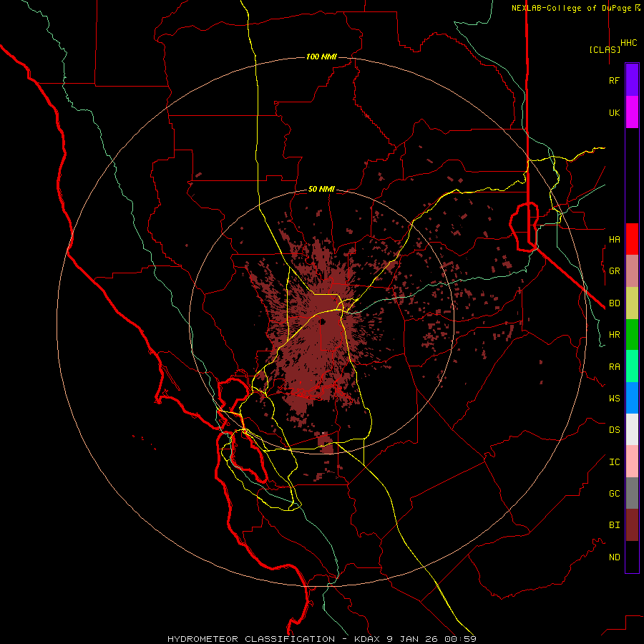Click the HA legend label

[614, 240]
